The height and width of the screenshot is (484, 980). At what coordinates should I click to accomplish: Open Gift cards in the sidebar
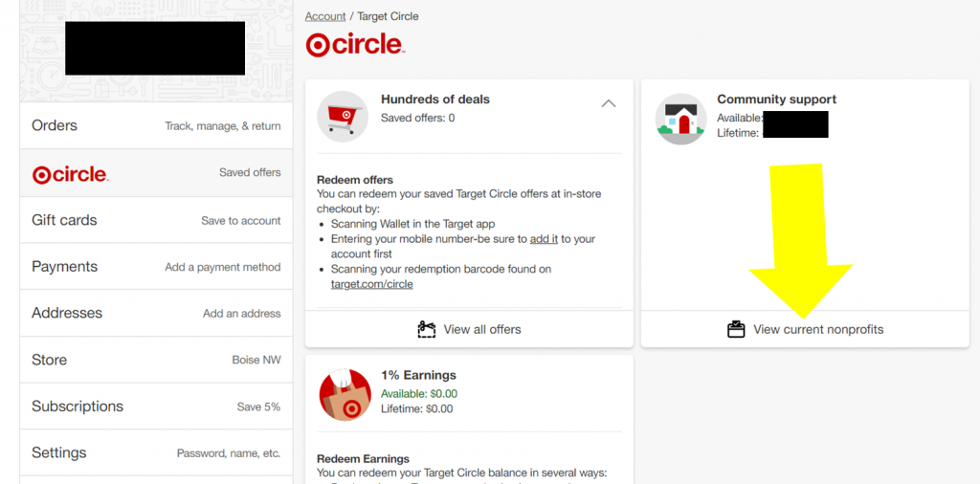156,220
